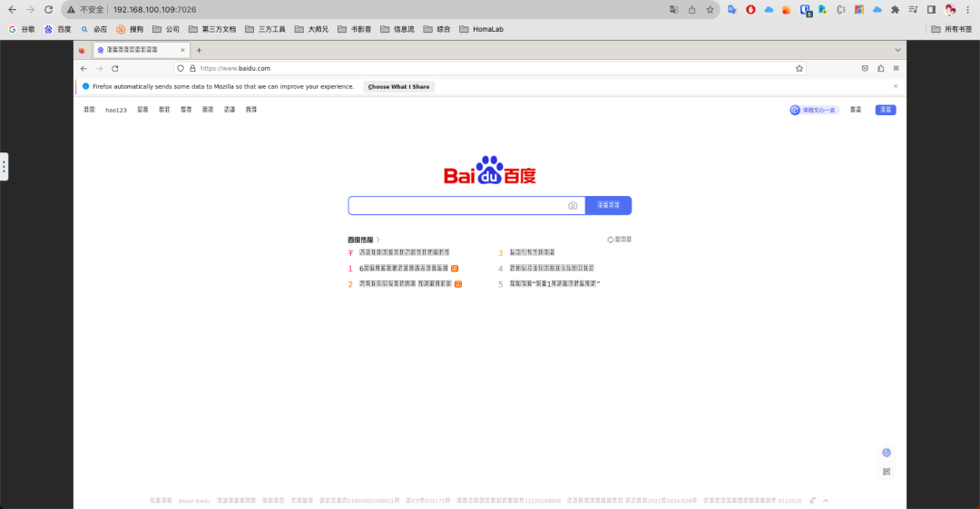Click the Firefox tracking protection shield icon
980x509 pixels.
181,68
